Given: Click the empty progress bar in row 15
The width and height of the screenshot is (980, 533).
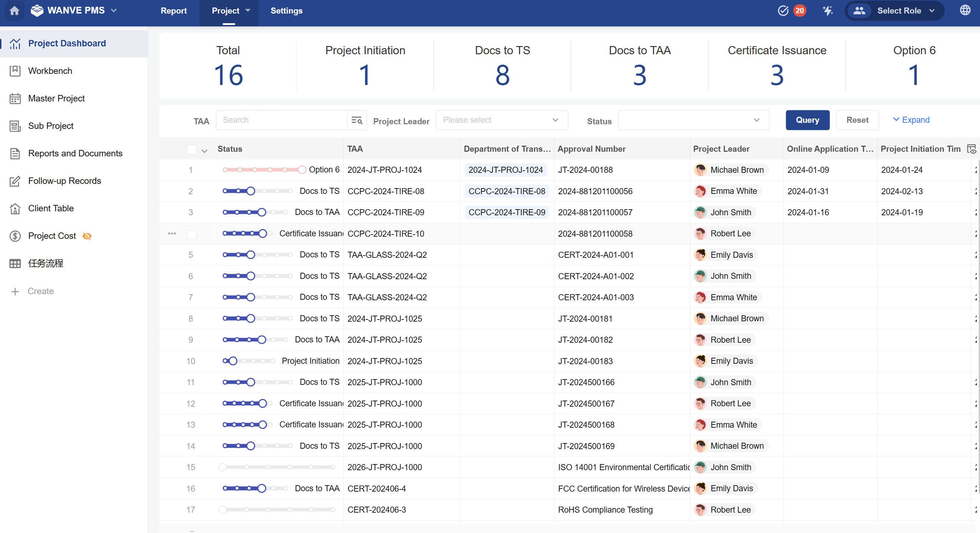Looking at the screenshot, I should point(277,467).
